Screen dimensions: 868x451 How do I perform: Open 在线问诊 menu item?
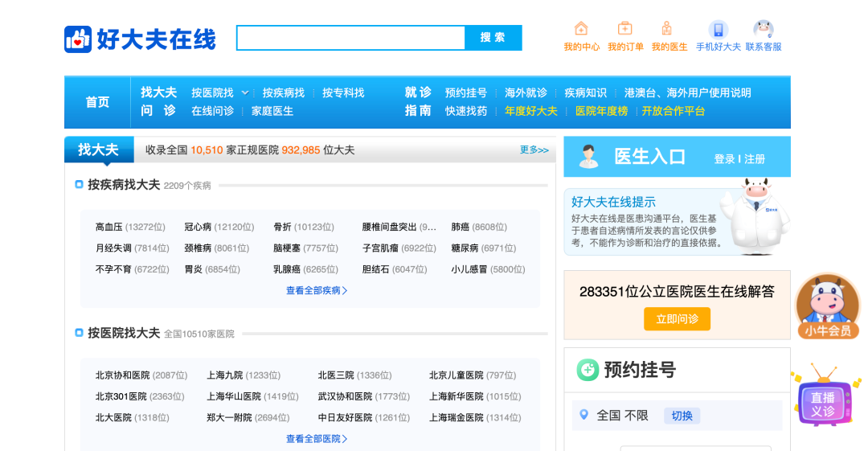(212, 111)
